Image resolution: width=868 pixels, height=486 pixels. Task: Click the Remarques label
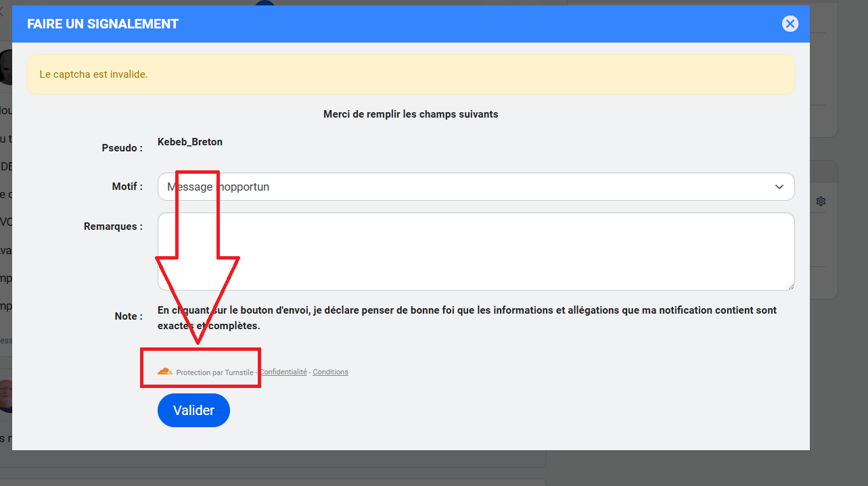pos(113,226)
